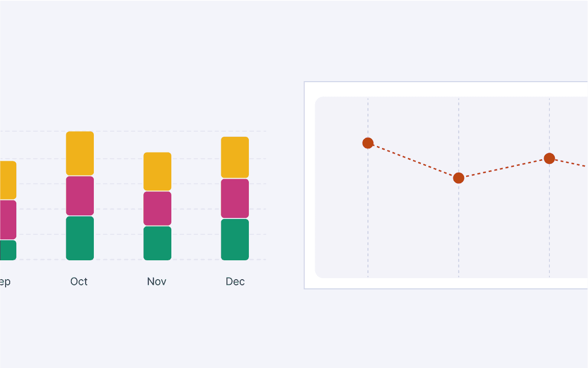Click the yellow October bar segment
The image size is (588, 368).
[80, 153]
